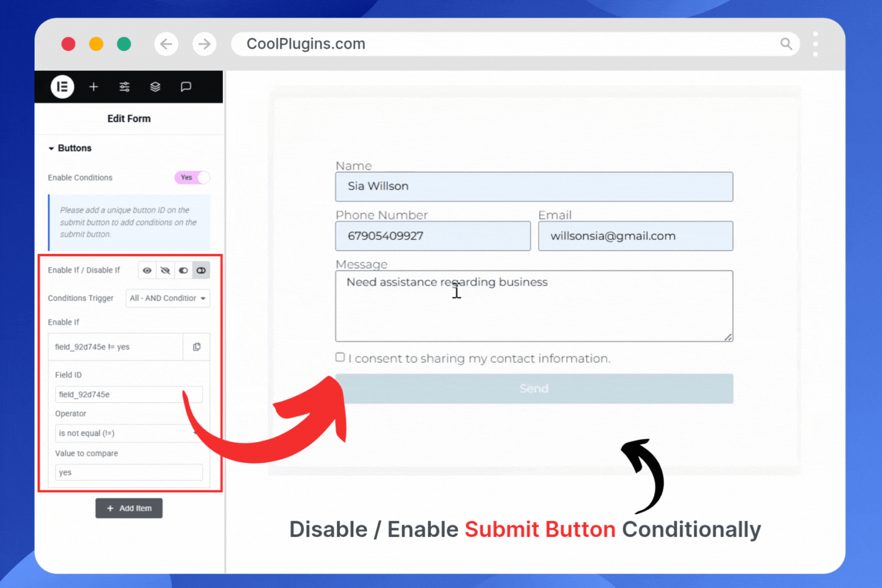Click the Send submit button

tap(534, 389)
